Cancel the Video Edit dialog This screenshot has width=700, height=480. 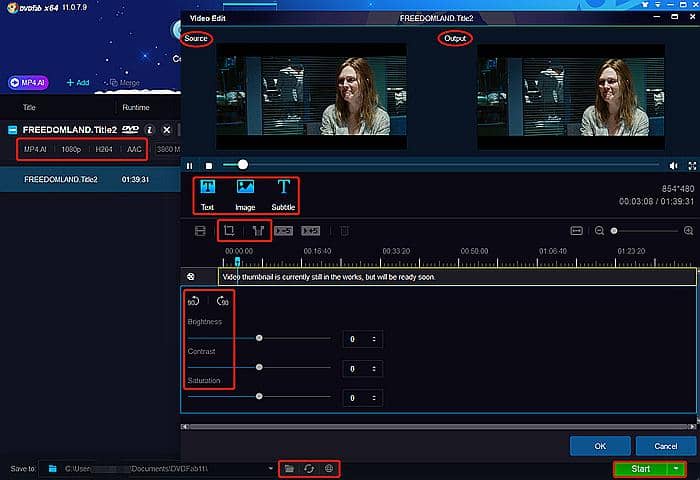[666, 446]
